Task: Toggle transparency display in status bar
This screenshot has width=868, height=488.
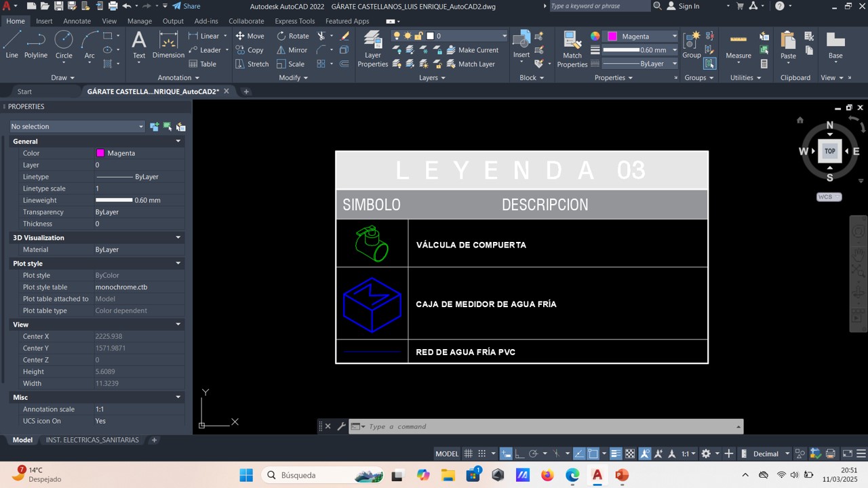Action: [x=630, y=453]
